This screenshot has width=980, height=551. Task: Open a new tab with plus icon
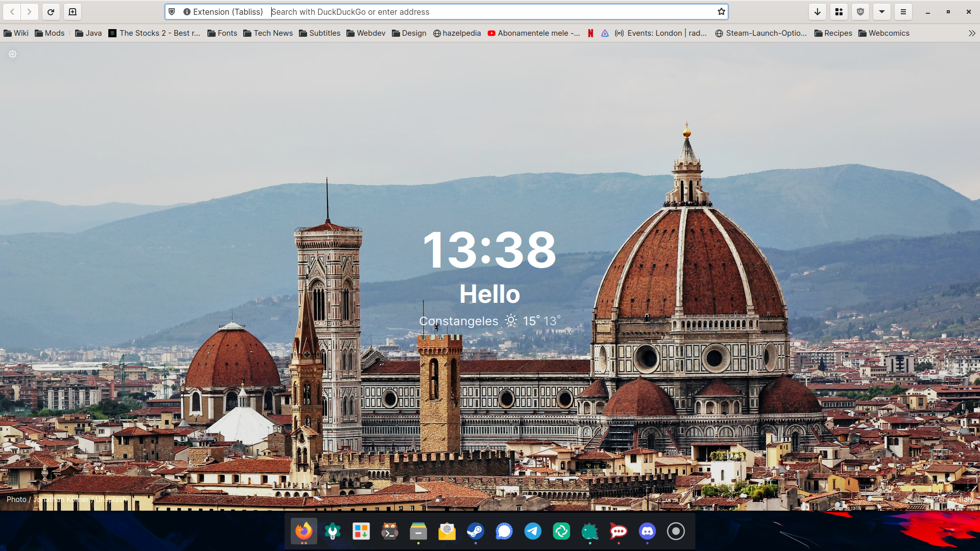73,12
